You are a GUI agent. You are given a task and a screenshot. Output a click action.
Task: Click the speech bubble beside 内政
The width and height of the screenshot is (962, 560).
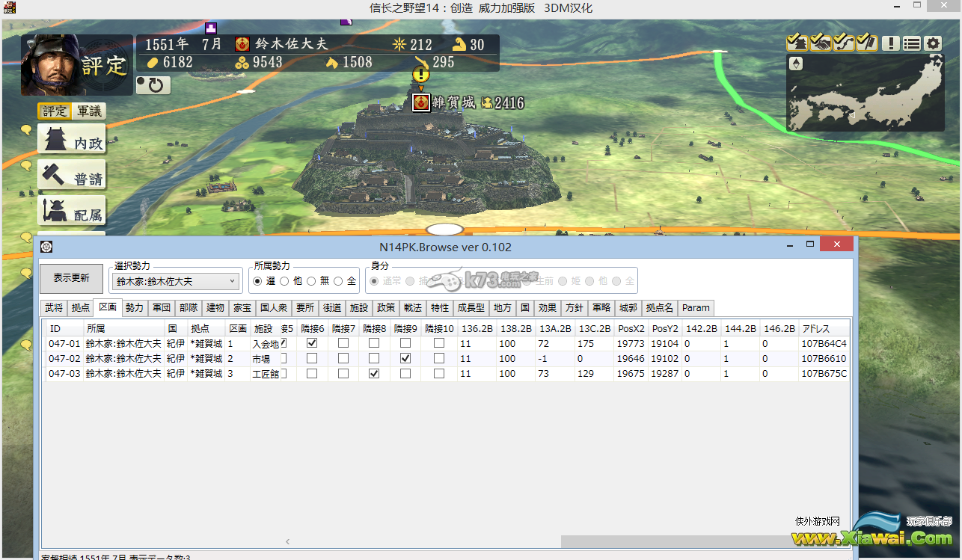[26, 129]
